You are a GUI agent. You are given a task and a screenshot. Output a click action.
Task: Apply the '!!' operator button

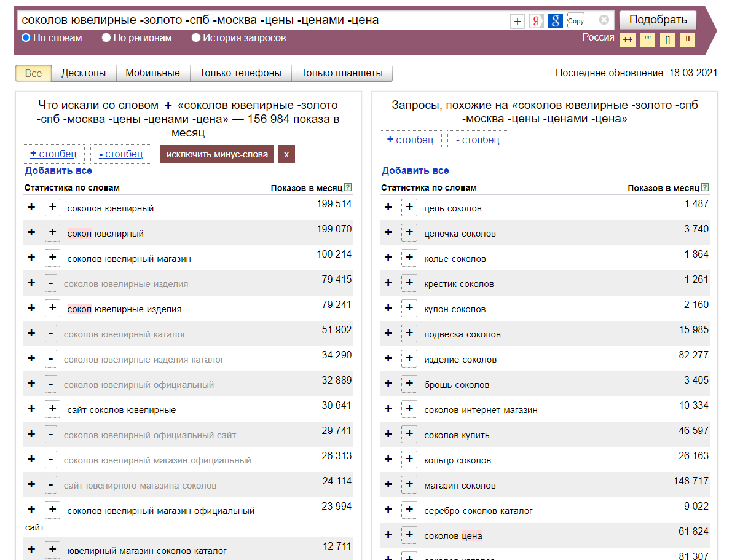coord(687,40)
